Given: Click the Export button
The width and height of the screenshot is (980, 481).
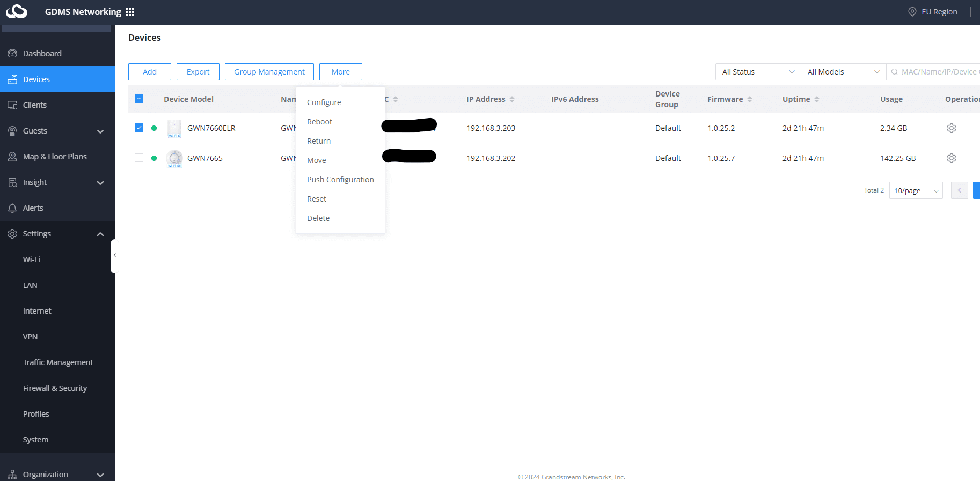Looking at the screenshot, I should [x=198, y=72].
